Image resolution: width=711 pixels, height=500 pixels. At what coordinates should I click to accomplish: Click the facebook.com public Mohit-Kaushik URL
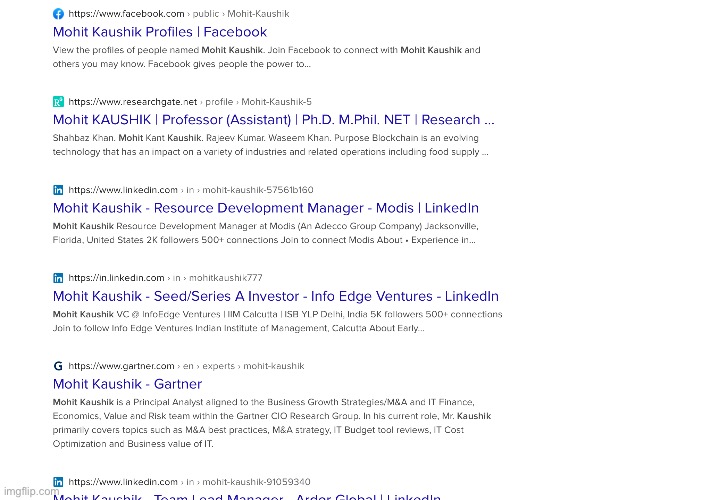(177, 14)
